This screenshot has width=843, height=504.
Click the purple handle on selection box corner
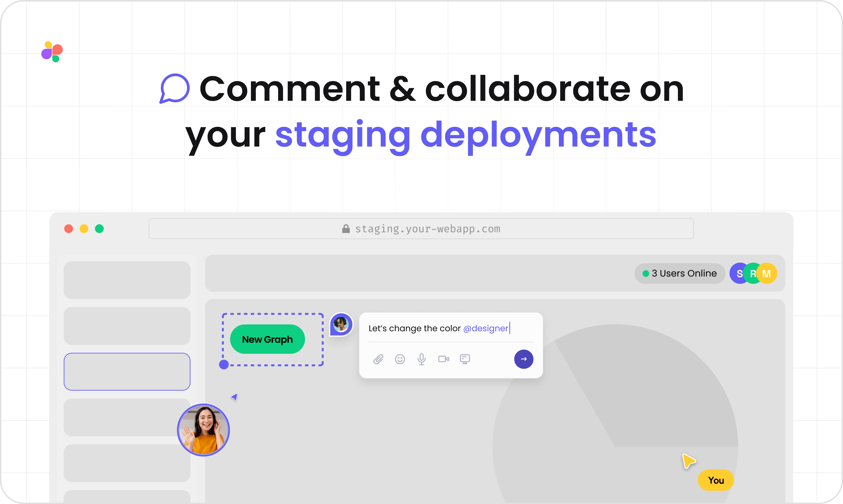coord(224,364)
